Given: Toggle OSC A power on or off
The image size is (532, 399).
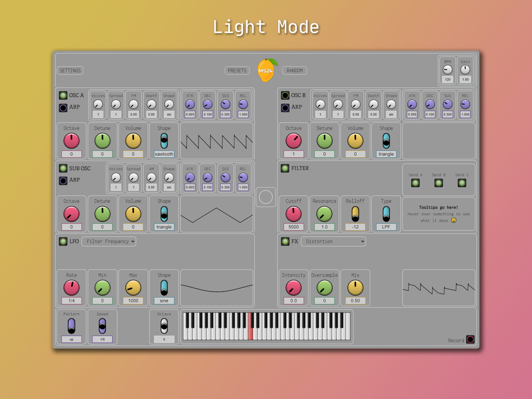Looking at the screenshot, I should click(x=63, y=95).
